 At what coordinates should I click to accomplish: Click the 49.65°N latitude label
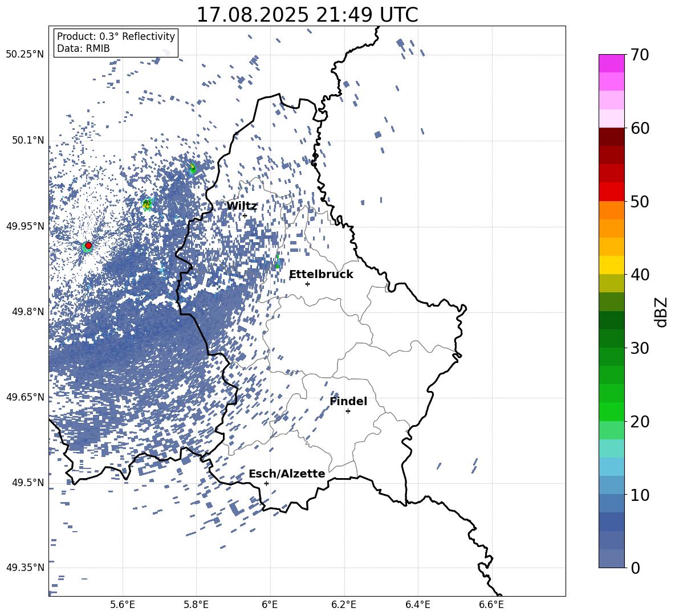(25, 397)
